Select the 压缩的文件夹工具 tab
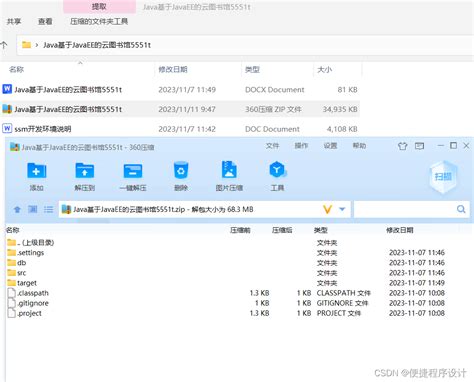 click(x=99, y=22)
